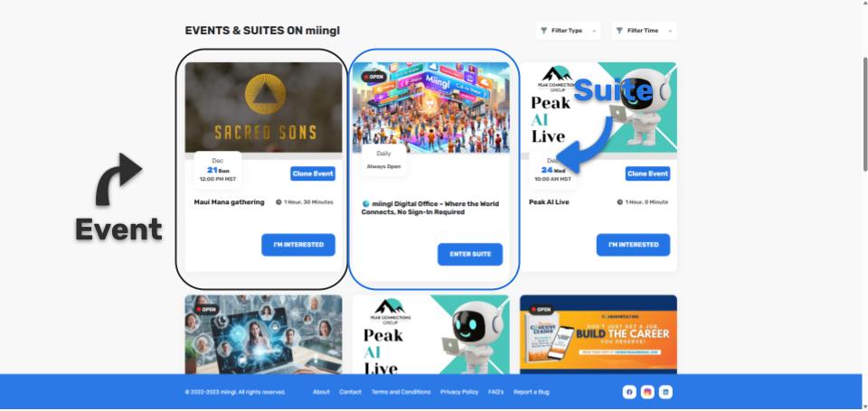Expand the Filter Time dropdown
868x411 pixels.
click(645, 31)
